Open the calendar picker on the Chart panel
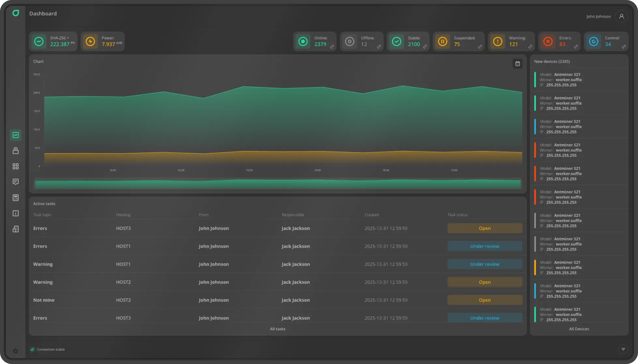This screenshot has height=364, width=638. (x=517, y=64)
